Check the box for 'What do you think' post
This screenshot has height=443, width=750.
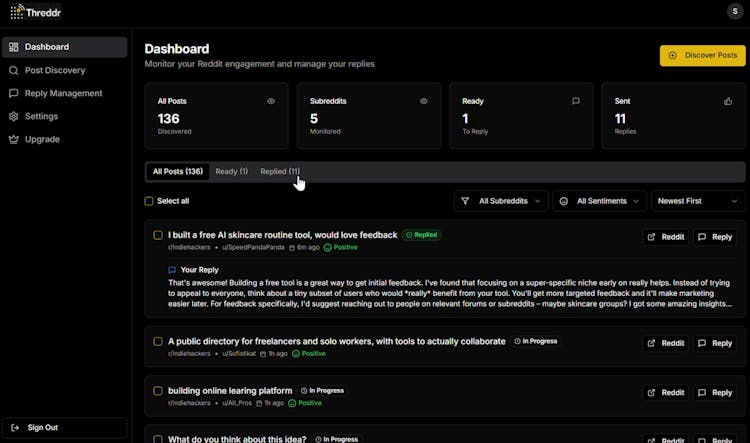pos(158,439)
